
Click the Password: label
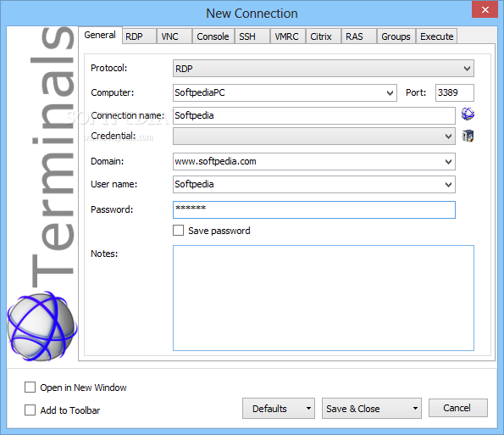point(112,209)
